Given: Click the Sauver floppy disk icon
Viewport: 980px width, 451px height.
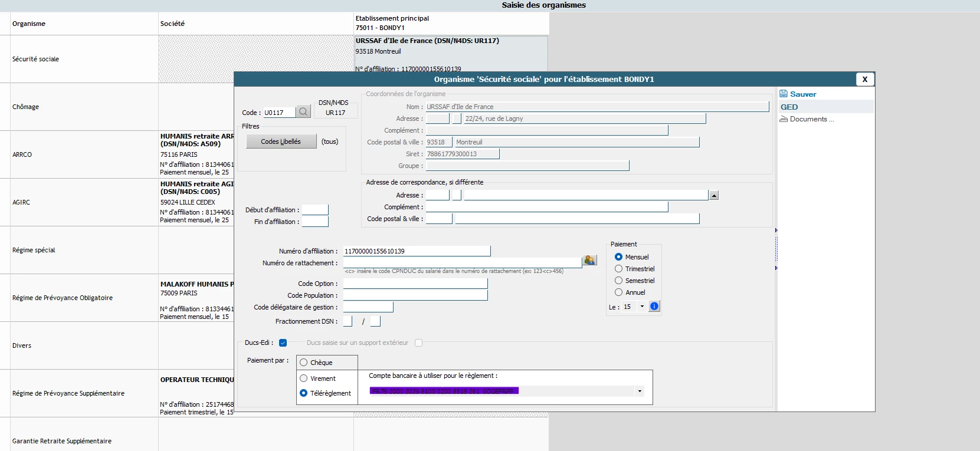Looking at the screenshot, I should 784,94.
